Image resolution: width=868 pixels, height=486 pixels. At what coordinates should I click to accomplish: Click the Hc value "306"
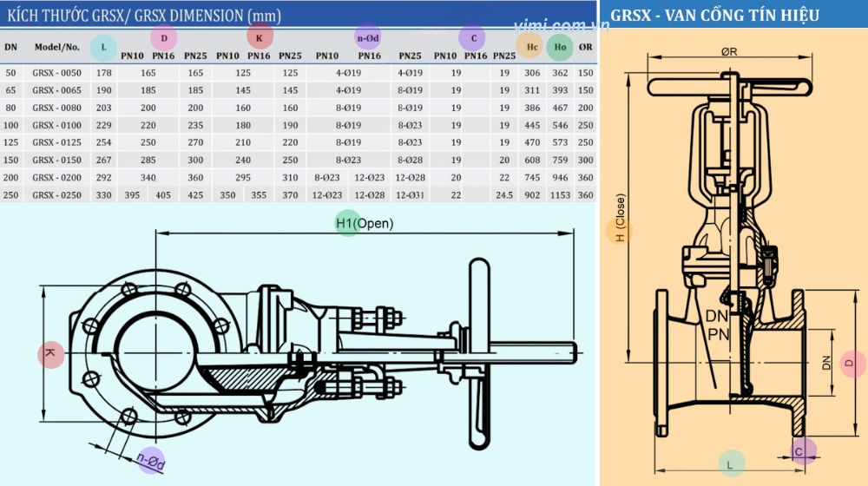click(x=532, y=73)
